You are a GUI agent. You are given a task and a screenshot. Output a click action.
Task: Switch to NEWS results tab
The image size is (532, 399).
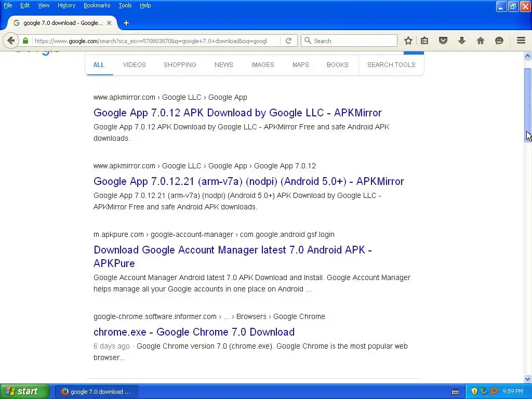[223, 65]
